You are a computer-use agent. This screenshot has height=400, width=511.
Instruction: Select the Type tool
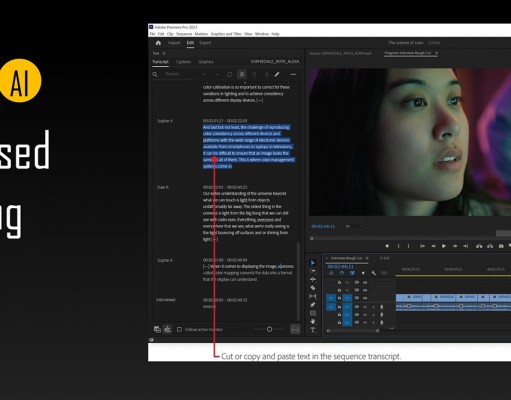313,330
